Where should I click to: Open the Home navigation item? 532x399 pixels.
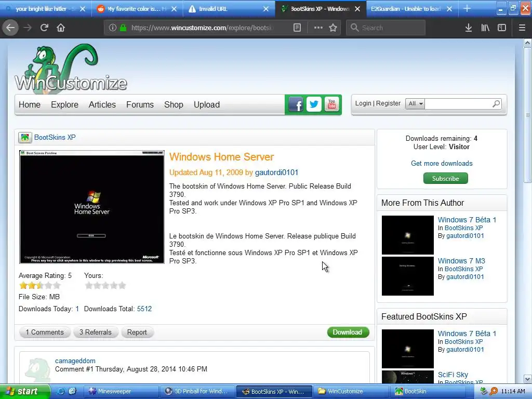pyautogui.click(x=30, y=104)
